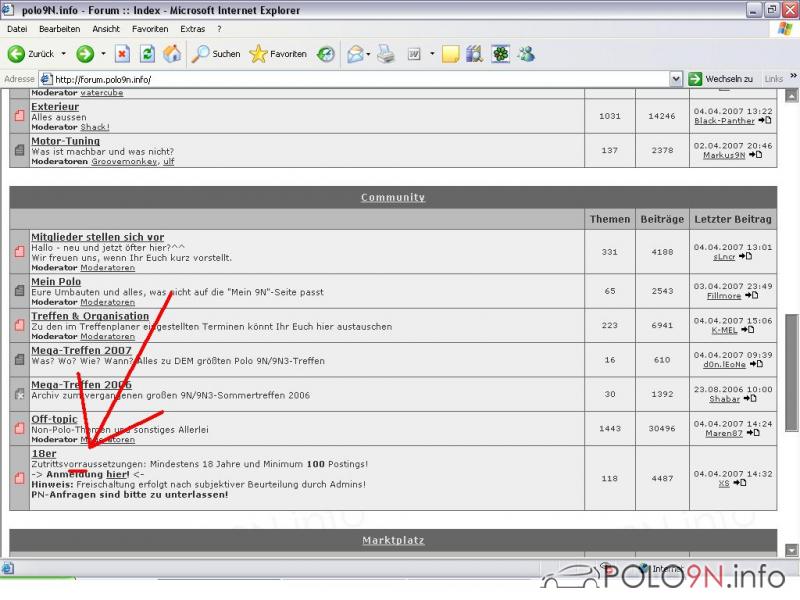Screen dimensions: 800x600
Task: Open Mitglieder stellen sich vor forum
Action: [97, 237]
